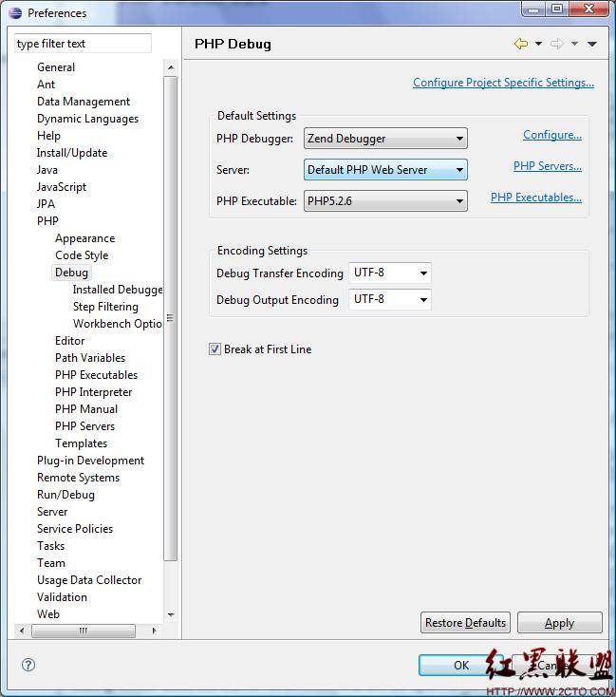This screenshot has height=697, width=616.
Task: Select Team in the preferences tree
Action: [51, 563]
